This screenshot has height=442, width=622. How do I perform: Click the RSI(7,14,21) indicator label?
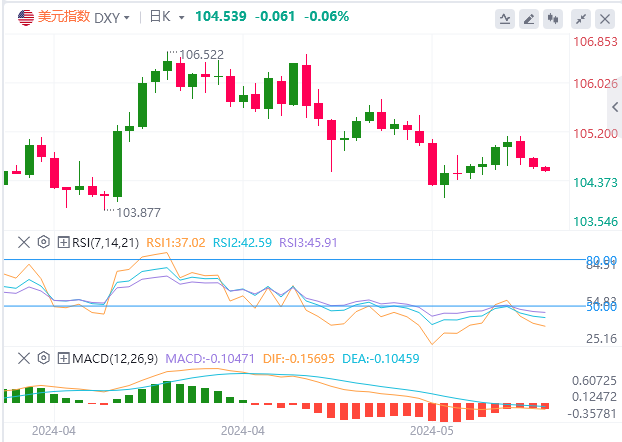[x=103, y=241]
